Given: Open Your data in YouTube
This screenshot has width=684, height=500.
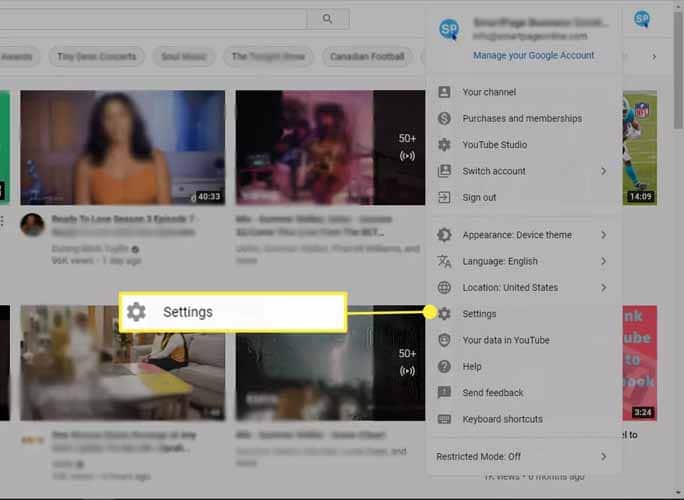Looking at the screenshot, I should [523, 340].
